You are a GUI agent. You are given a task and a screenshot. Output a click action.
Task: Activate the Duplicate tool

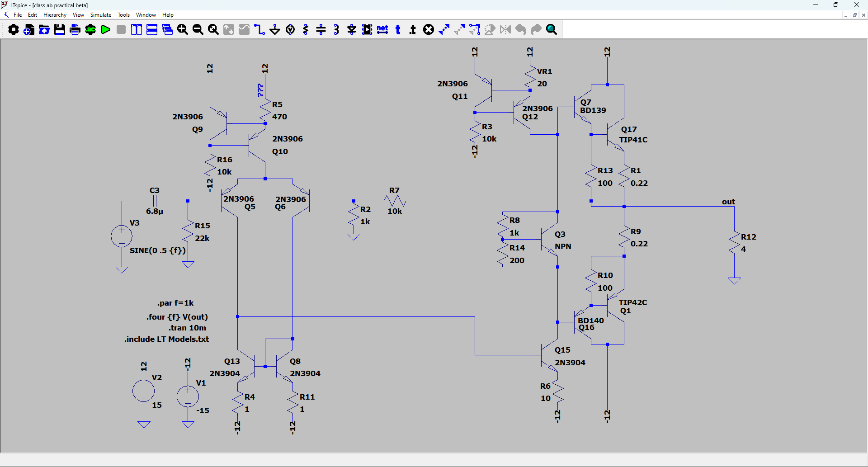444,30
